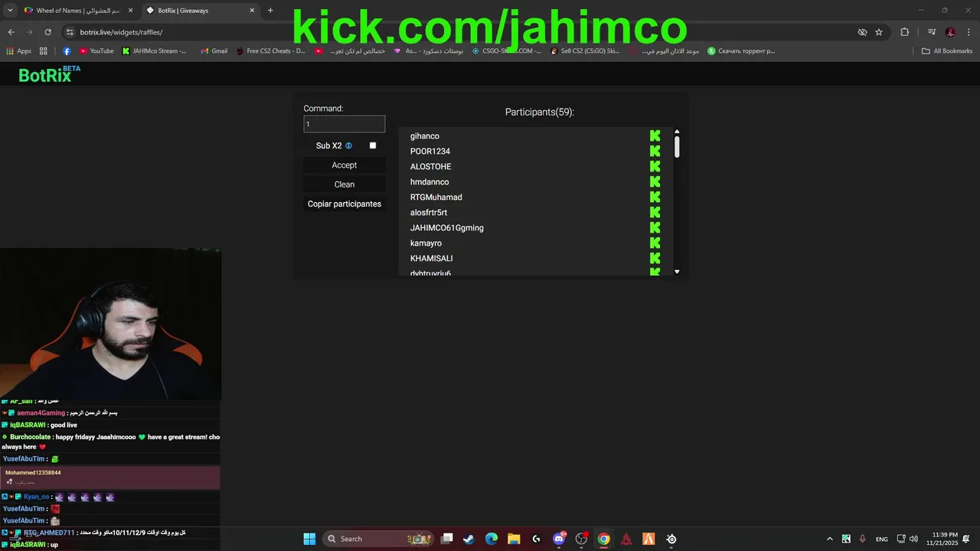Click Kick icon next to hmdannco

pos(655,181)
